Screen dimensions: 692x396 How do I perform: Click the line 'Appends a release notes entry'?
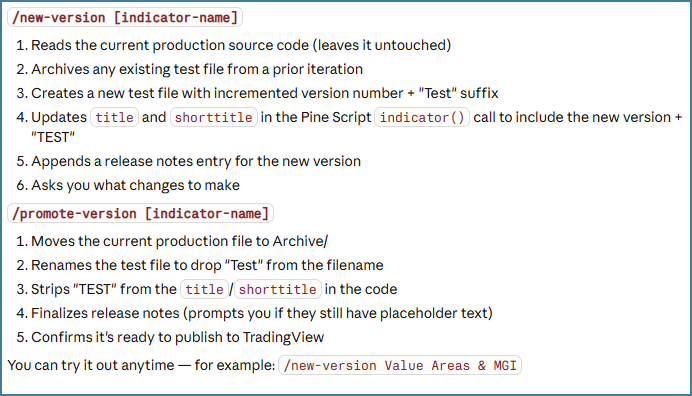point(196,161)
